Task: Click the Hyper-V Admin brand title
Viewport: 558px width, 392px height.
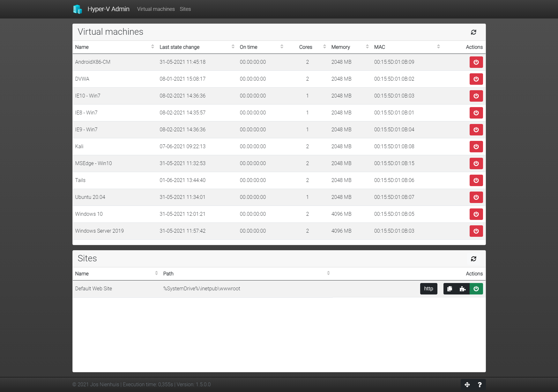Action: 108,9
